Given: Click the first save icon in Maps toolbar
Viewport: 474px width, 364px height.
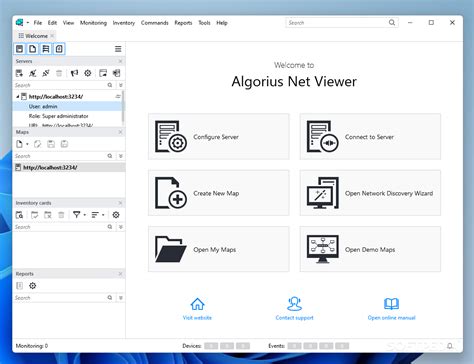Looking at the screenshot, I should pos(51,144).
